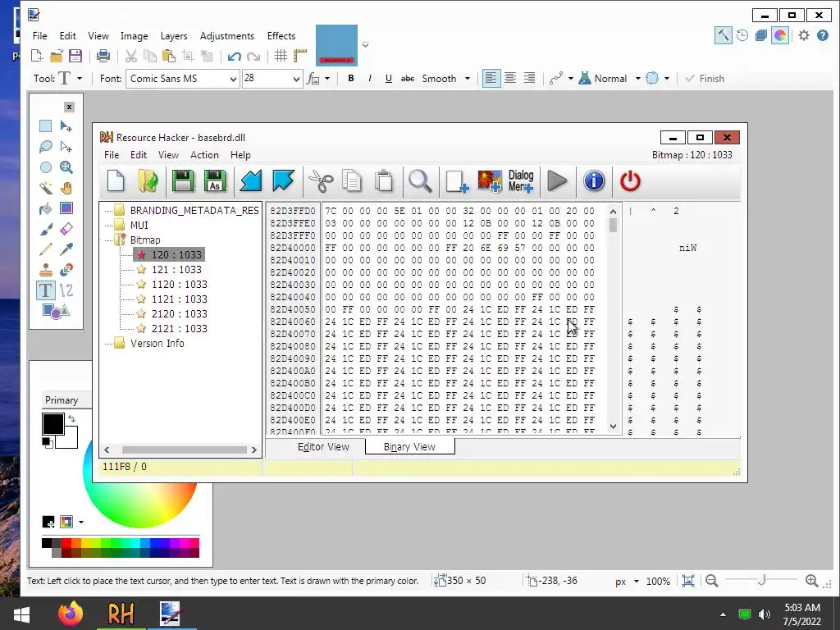Toggle rulers display in Paint.NET
Viewport: 840px width, 630px height.
tap(300, 56)
